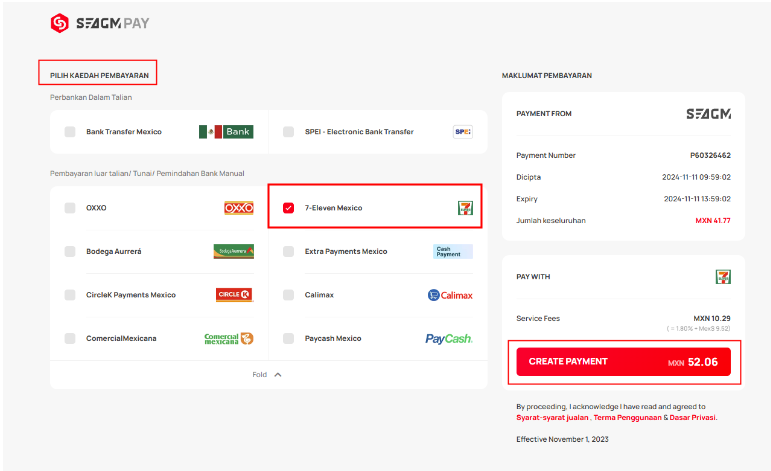Click the Comercial Mexicana logo
Image resolution: width=771 pixels, height=471 pixels.
coord(229,338)
